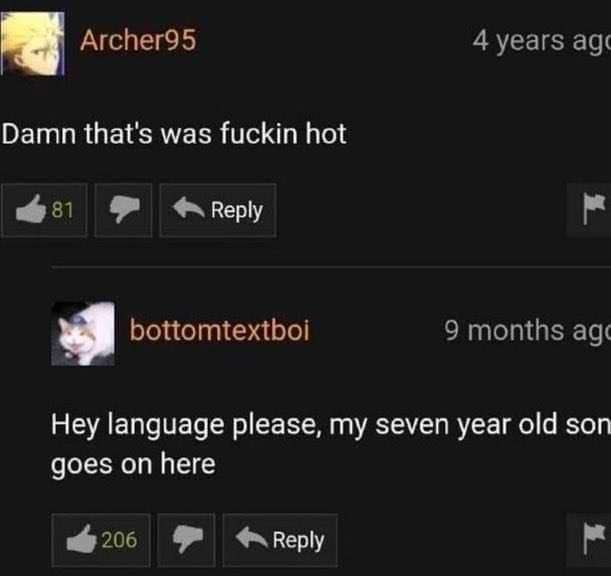
Task: View Archer95's blonde anime avatar
Action: pos(32,43)
